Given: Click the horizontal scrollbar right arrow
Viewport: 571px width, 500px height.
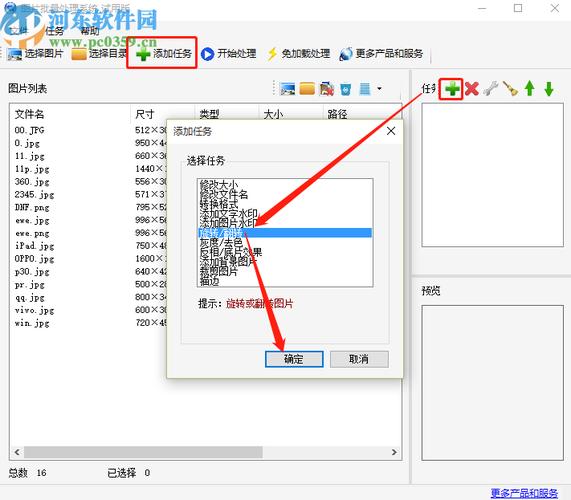Looking at the screenshot, I should pos(394,452).
